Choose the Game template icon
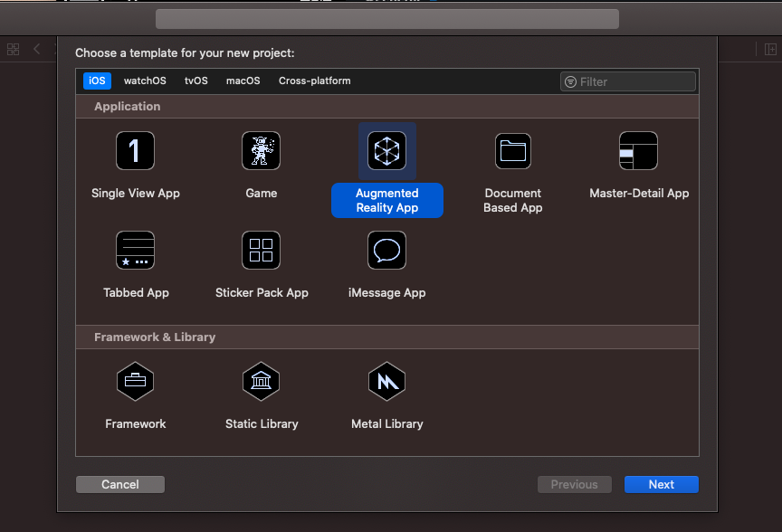Screen dimensions: 782x532 click(x=261, y=150)
